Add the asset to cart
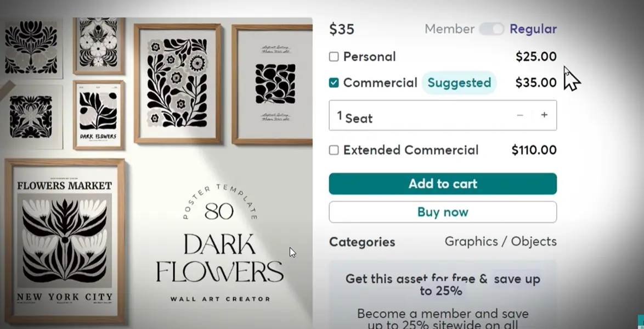This screenshot has width=644, height=329. click(x=443, y=184)
